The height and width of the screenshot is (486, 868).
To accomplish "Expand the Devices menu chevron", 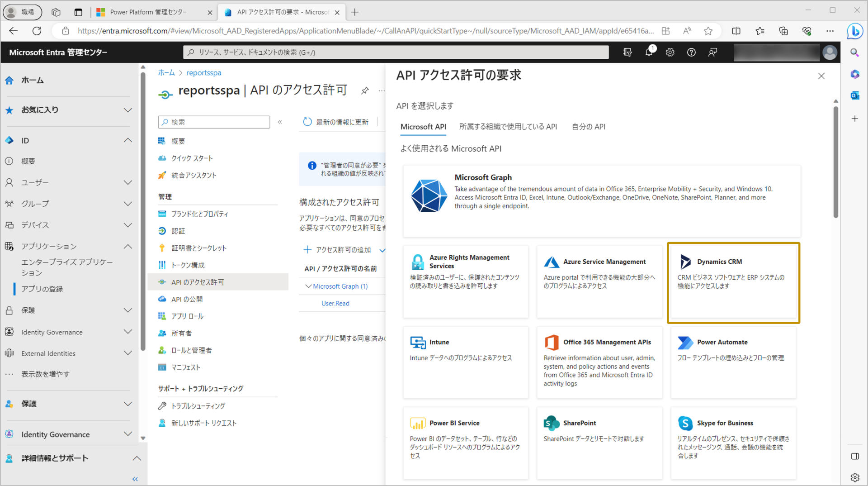I will point(128,225).
